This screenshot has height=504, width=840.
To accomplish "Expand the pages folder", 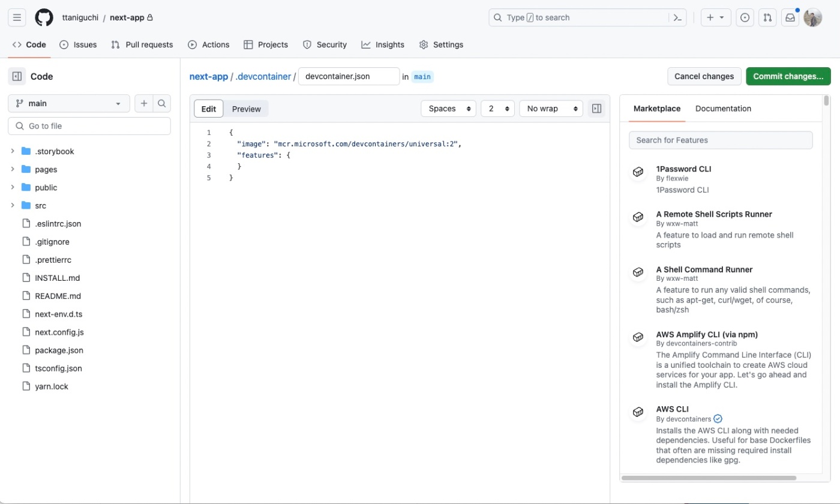I will [x=13, y=169].
